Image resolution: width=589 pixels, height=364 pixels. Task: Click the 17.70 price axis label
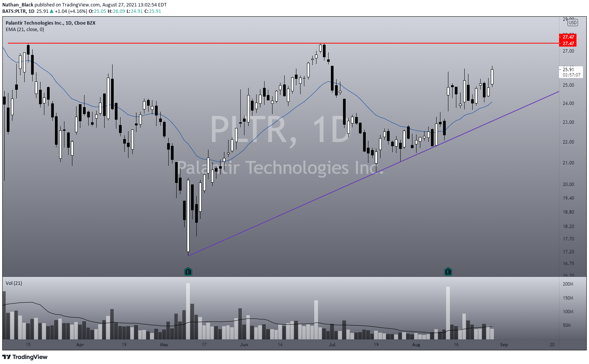pos(568,239)
